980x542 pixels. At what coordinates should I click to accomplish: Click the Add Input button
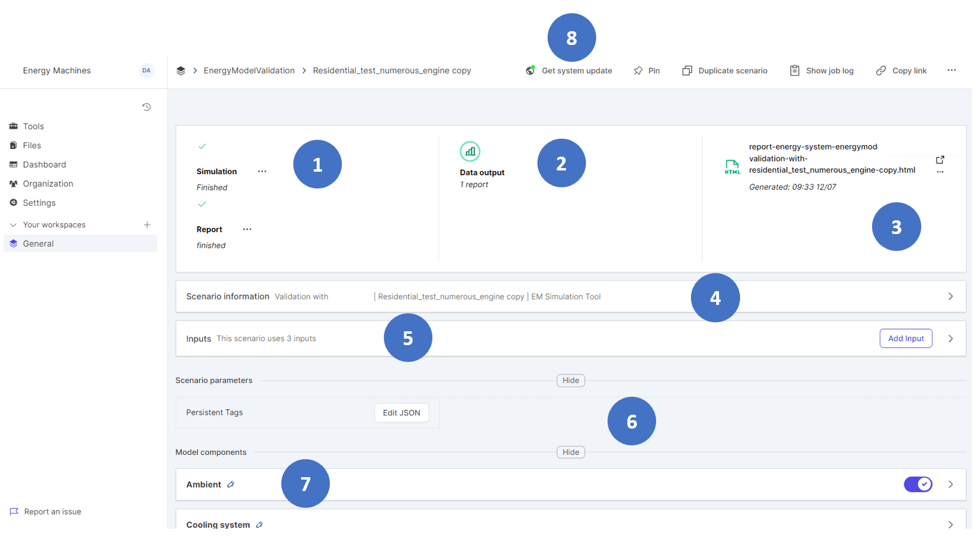[906, 339]
